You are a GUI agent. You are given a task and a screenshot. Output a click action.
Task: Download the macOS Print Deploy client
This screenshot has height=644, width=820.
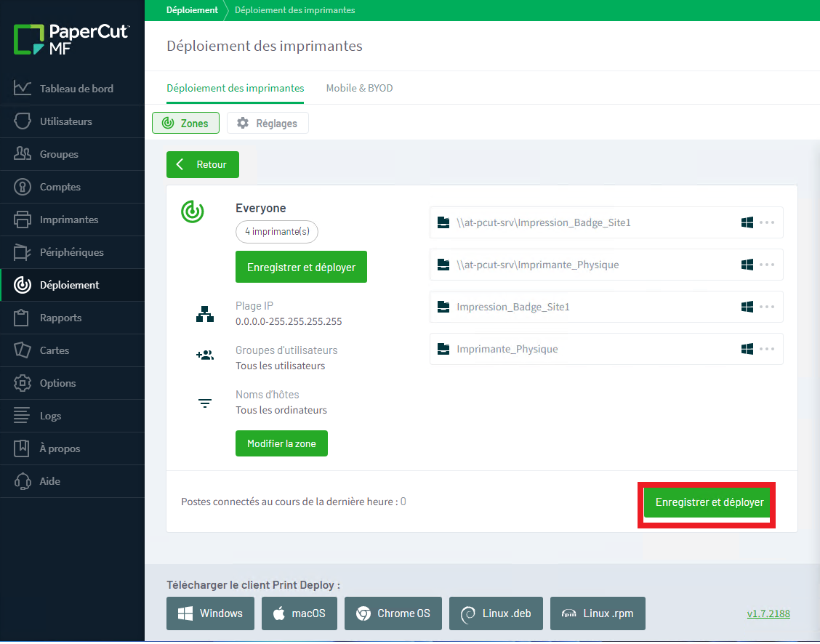click(299, 613)
